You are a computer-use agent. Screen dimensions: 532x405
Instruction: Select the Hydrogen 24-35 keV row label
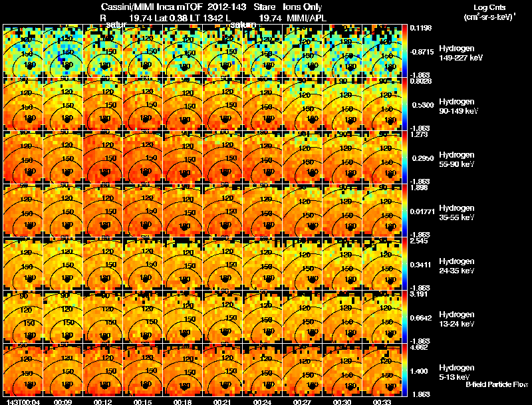[x=456, y=266]
